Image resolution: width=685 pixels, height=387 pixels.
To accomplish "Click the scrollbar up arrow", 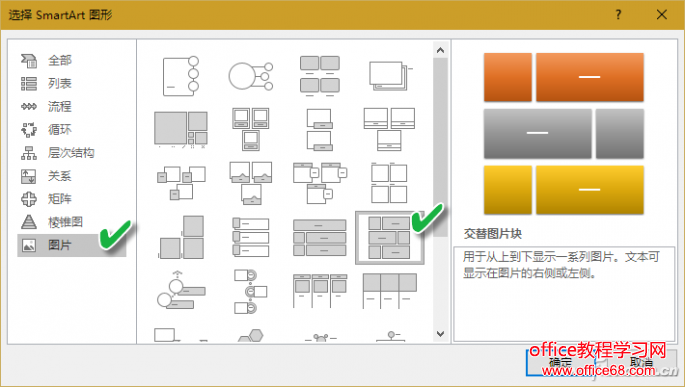I will coord(440,50).
